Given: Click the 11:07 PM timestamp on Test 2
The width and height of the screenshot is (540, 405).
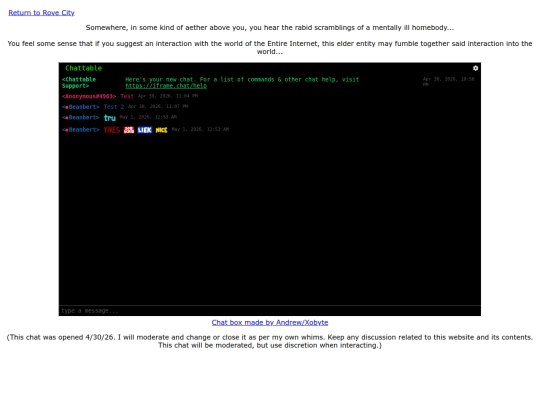Looking at the screenshot, I should coord(158,106).
